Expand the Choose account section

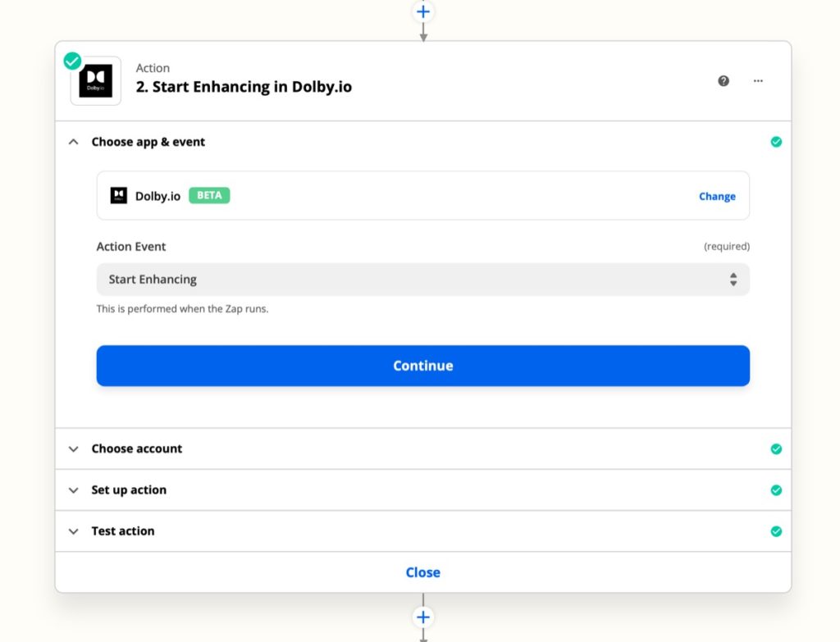[73, 449]
